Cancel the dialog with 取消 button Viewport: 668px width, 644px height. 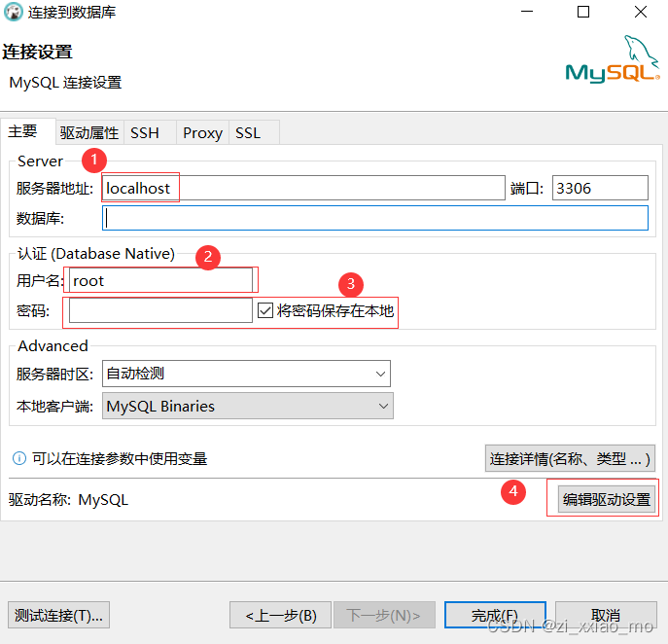pyautogui.click(x=605, y=615)
